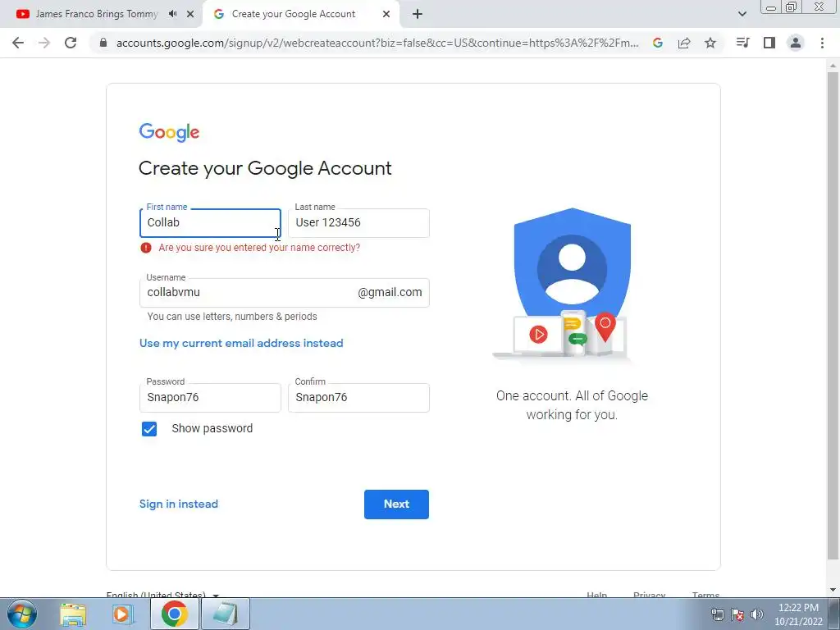Viewport: 840px width, 630px height.
Task: Click the account shield illustration
Action: click(572, 284)
